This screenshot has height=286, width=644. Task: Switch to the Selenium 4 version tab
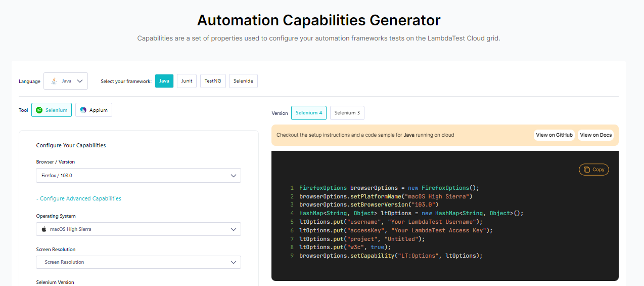point(309,113)
